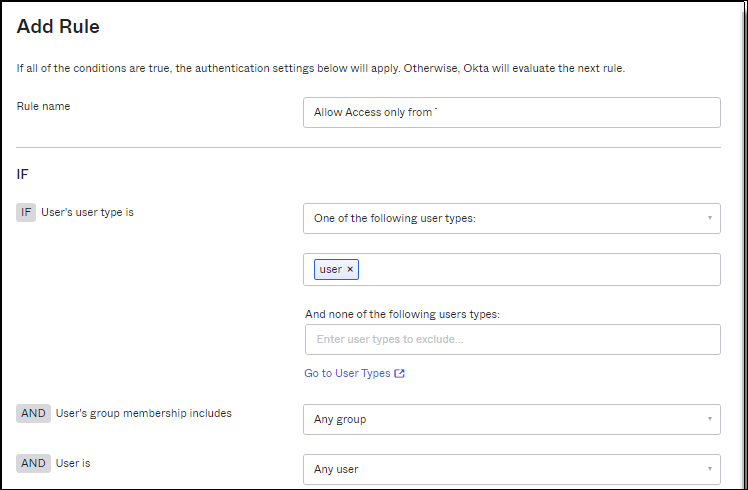Click the Add Rule heading

58,27
